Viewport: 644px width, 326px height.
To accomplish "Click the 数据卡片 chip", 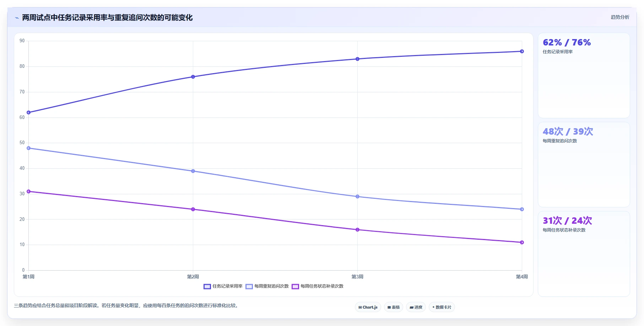I will (442, 307).
